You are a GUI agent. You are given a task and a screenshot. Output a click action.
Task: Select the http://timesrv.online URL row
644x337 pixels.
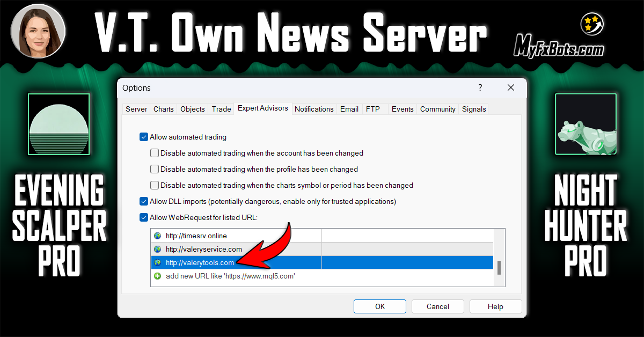point(322,236)
